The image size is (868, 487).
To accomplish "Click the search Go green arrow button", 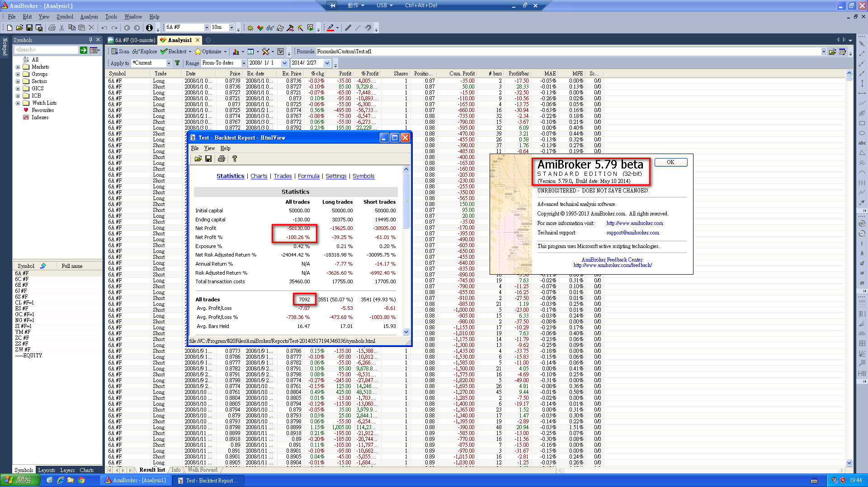I will [84, 50].
